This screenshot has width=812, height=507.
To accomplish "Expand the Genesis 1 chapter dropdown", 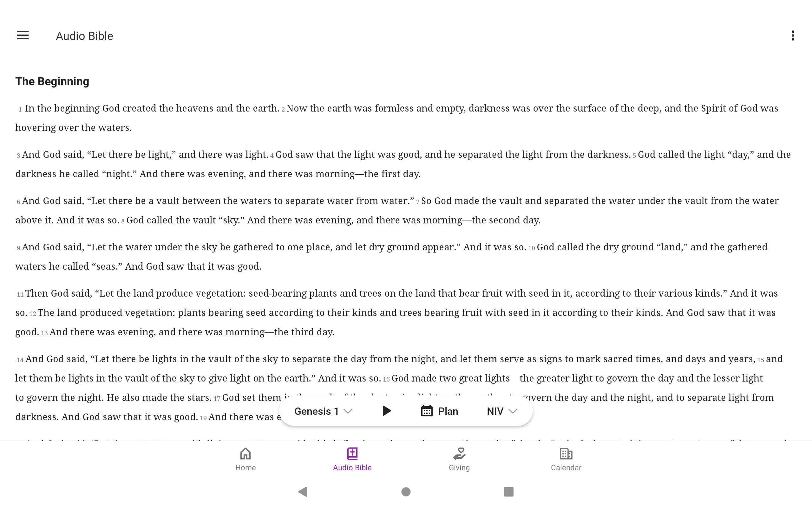I will pos(324,412).
